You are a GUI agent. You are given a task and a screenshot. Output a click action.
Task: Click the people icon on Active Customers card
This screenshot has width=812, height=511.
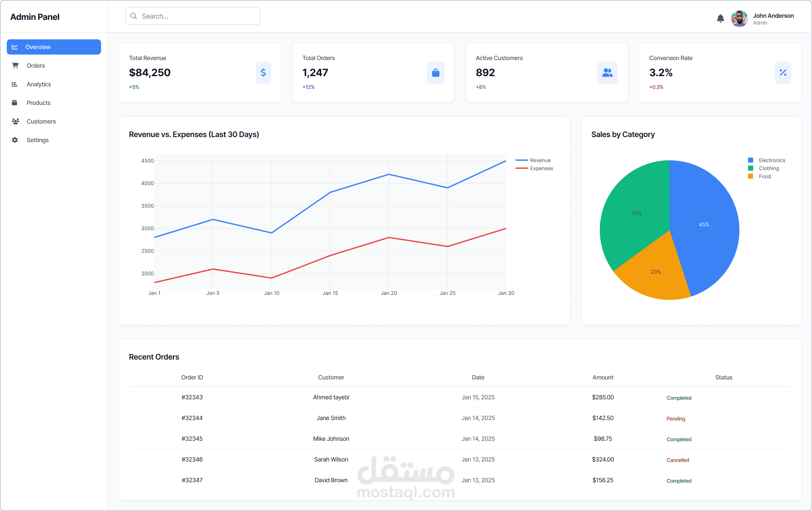pyautogui.click(x=607, y=73)
